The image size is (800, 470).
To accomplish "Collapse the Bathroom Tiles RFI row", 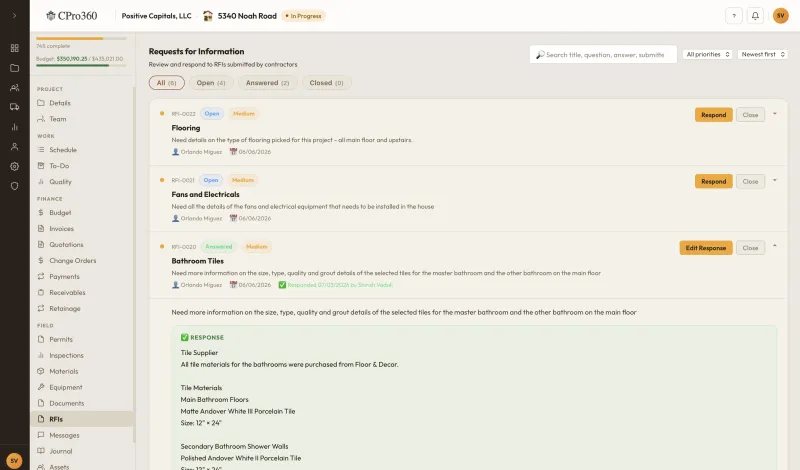I will click(x=774, y=246).
